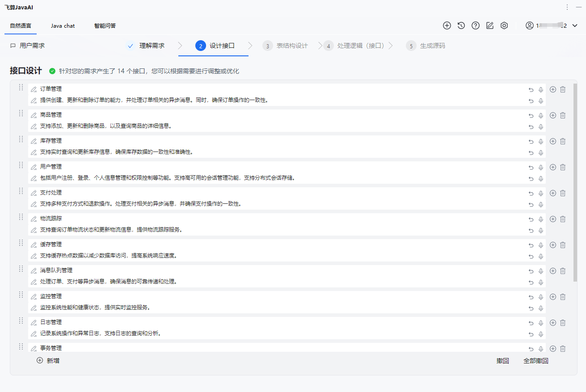Add interface after 物流跟踪
586x392 pixels.
(553, 219)
